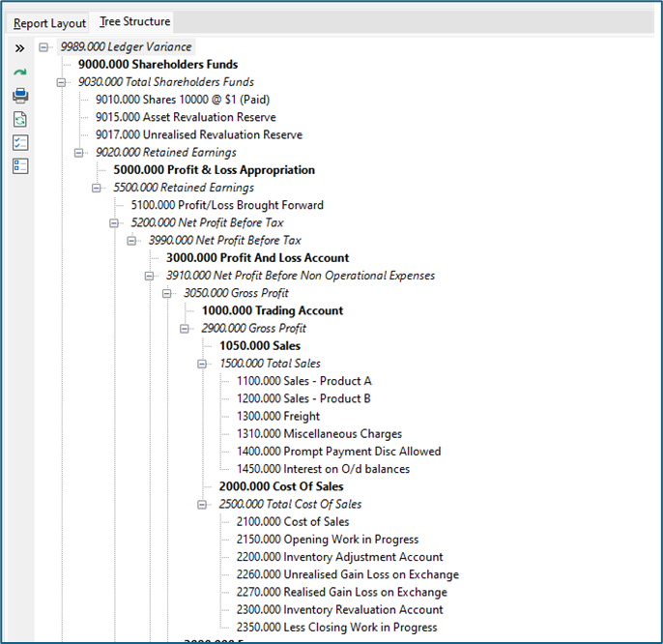Select 5500.000 Retained Earnings row

tap(184, 188)
